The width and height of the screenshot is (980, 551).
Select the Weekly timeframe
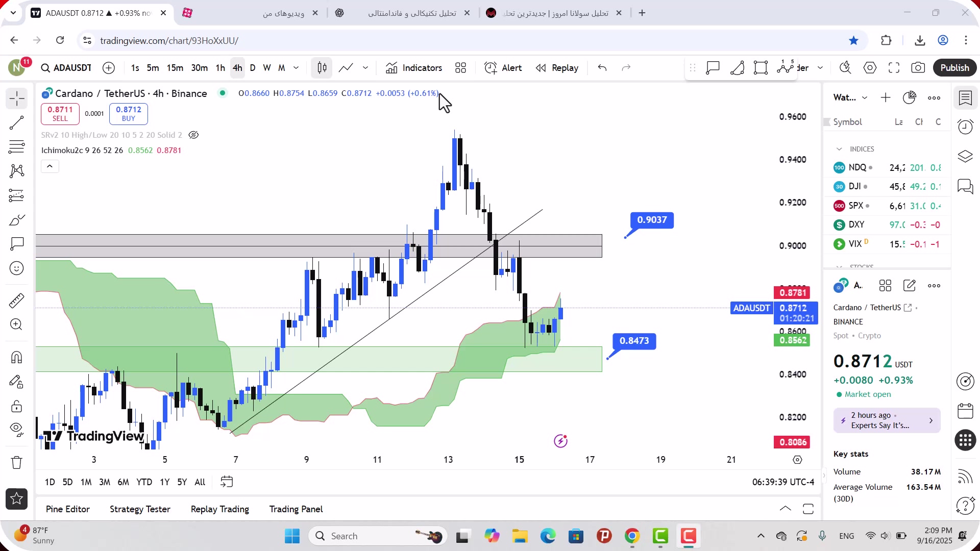click(267, 68)
